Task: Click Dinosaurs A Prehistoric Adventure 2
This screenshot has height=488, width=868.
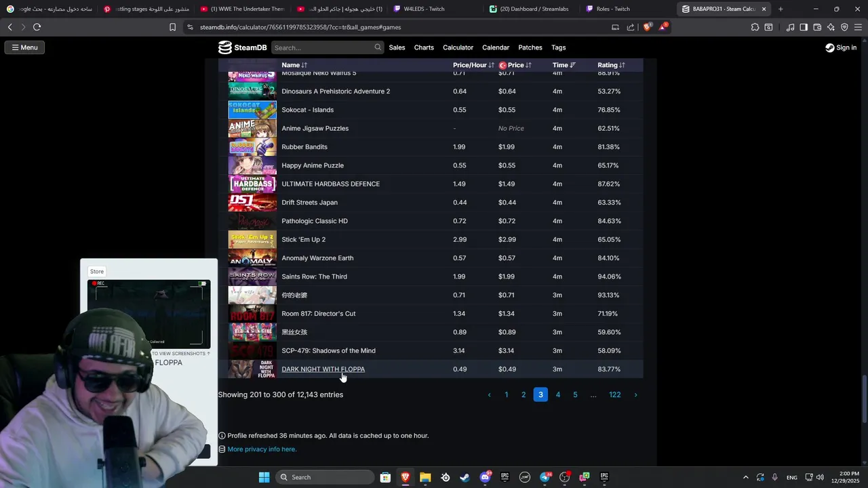Action: [x=336, y=91]
